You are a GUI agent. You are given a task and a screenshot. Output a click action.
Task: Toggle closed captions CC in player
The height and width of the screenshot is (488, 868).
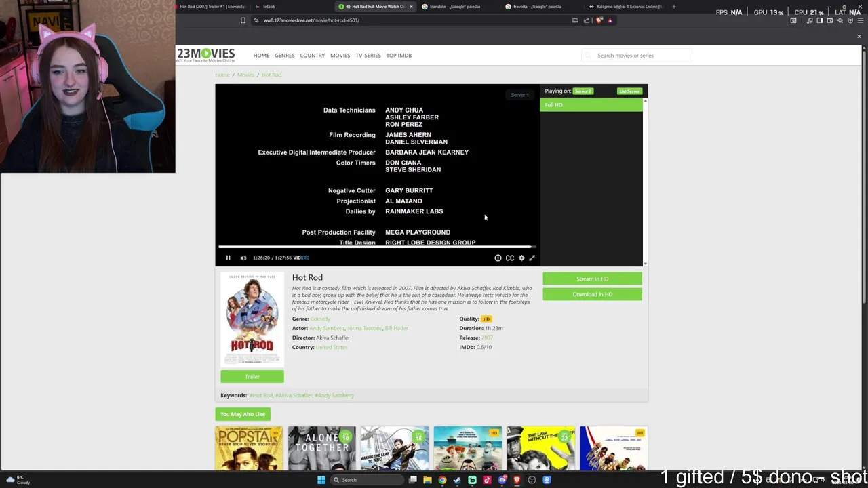(x=510, y=258)
